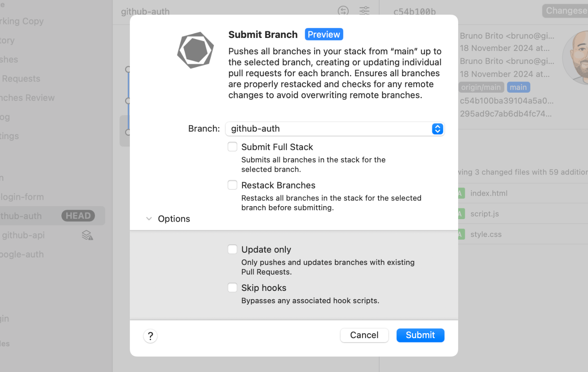The height and width of the screenshot is (372, 588).
Task: Click the origin/main remote tag
Action: pos(481,87)
